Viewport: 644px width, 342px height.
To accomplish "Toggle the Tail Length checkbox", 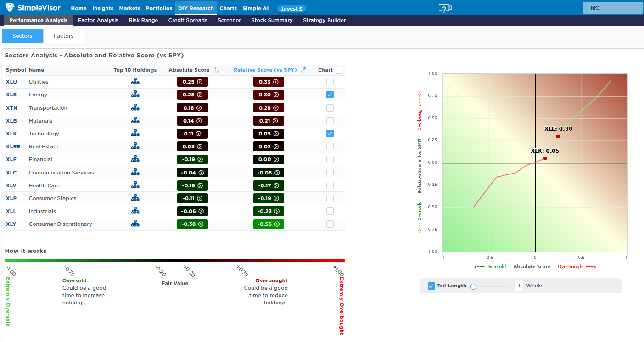I will 431,286.
